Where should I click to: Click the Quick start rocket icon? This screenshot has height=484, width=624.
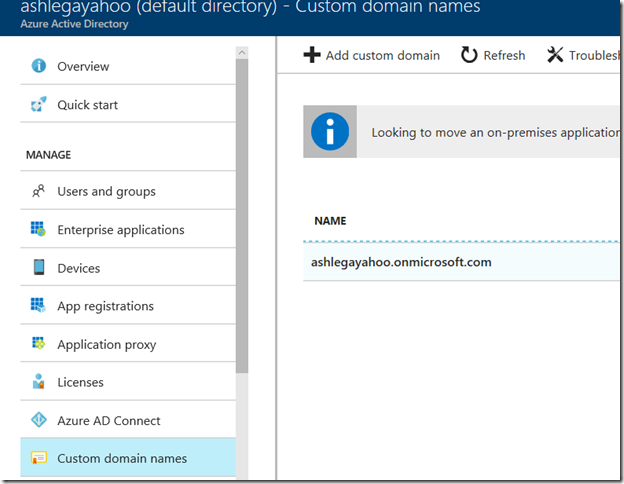pyautogui.click(x=39, y=104)
